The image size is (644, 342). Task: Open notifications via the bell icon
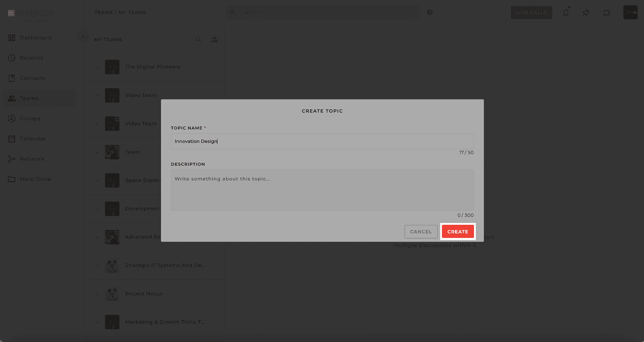566,13
